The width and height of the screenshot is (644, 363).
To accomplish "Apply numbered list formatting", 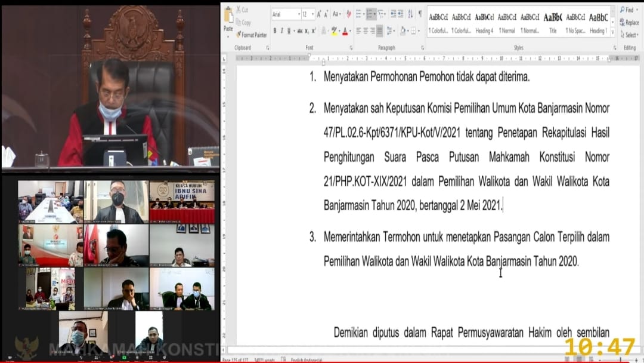I will (370, 14).
